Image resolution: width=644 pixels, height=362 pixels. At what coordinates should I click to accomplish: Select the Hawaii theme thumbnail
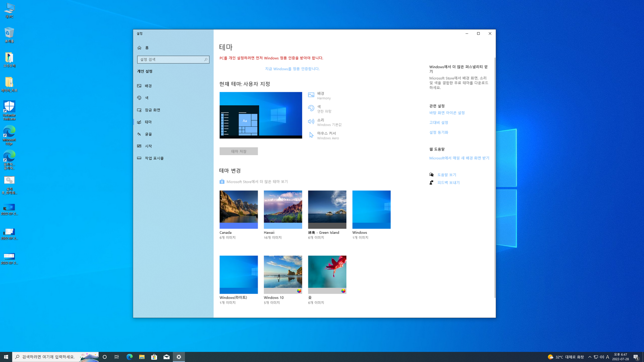283,210
